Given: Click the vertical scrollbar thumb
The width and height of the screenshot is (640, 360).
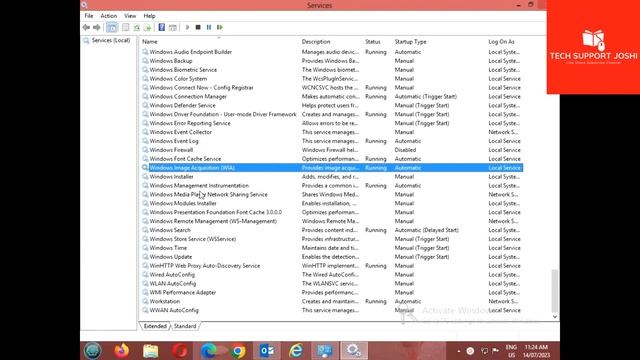Looking at the screenshot, I should point(555,290).
